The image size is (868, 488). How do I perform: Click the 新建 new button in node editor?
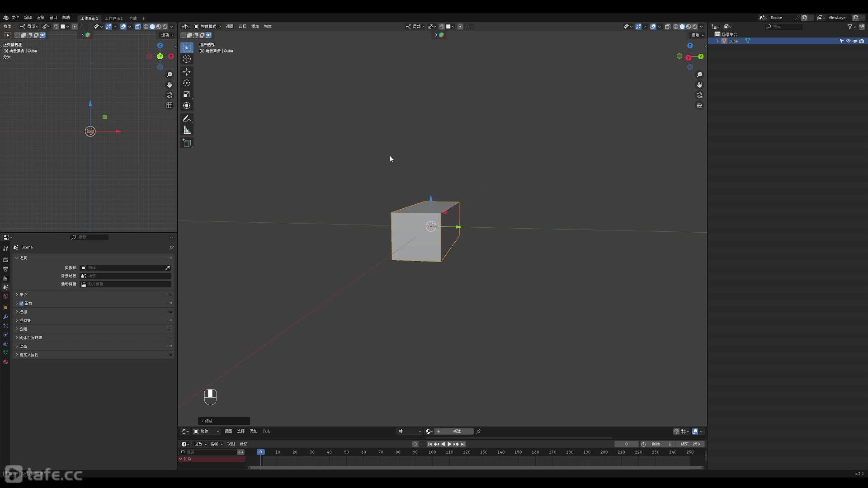(457, 432)
